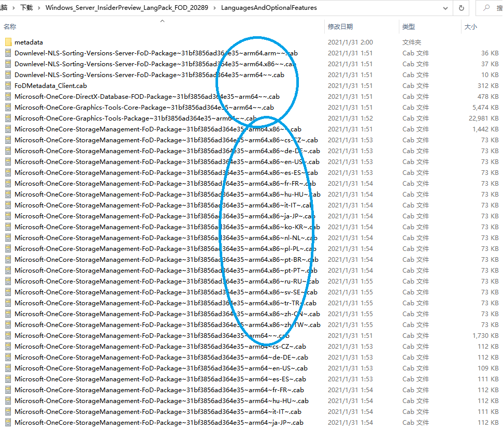
Task: Click icon of StorageManagement arm64.x86~pt-BR cab
Action: (8, 260)
